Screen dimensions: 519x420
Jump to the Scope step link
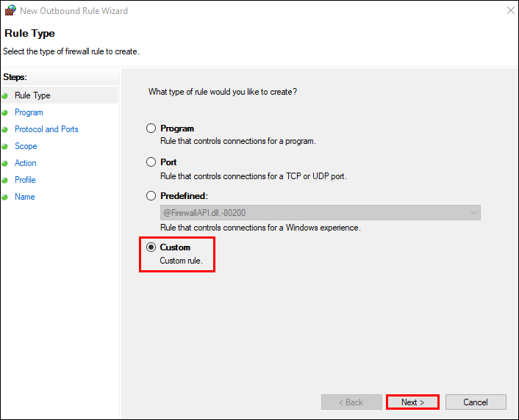(26, 146)
